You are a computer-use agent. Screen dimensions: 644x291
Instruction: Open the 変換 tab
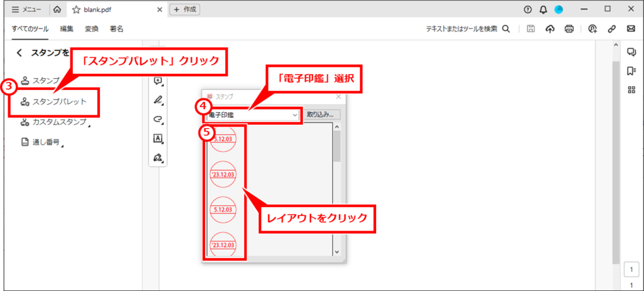[91, 29]
